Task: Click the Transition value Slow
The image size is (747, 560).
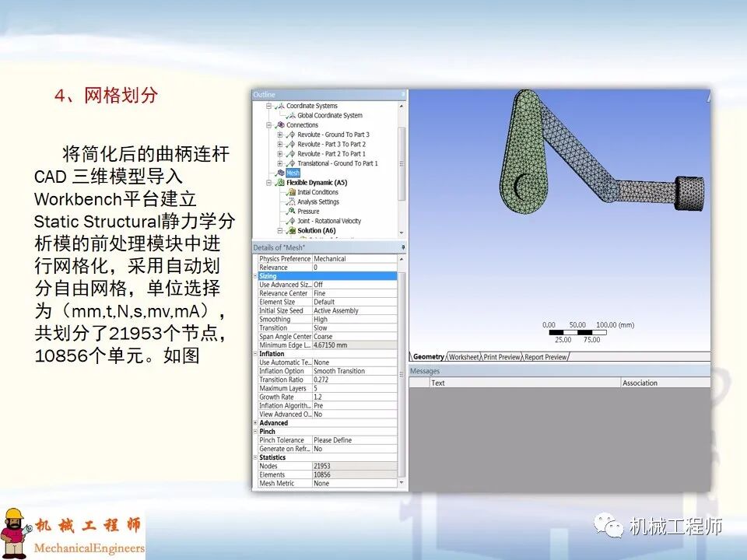Action: [x=355, y=327]
